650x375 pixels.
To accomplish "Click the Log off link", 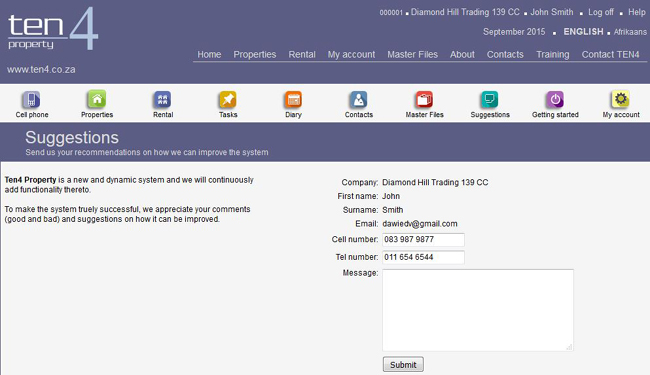I will point(601,12).
